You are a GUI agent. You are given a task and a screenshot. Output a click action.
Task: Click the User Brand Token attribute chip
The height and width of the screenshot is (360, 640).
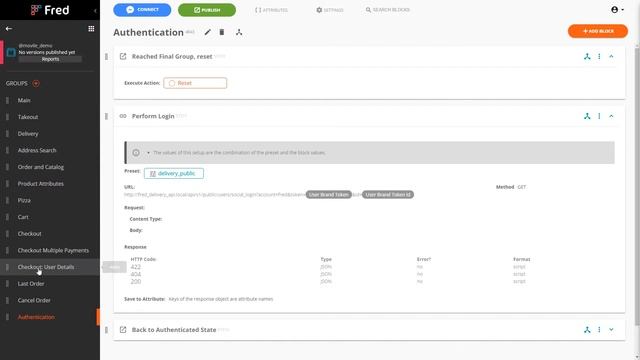[x=329, y=195]
